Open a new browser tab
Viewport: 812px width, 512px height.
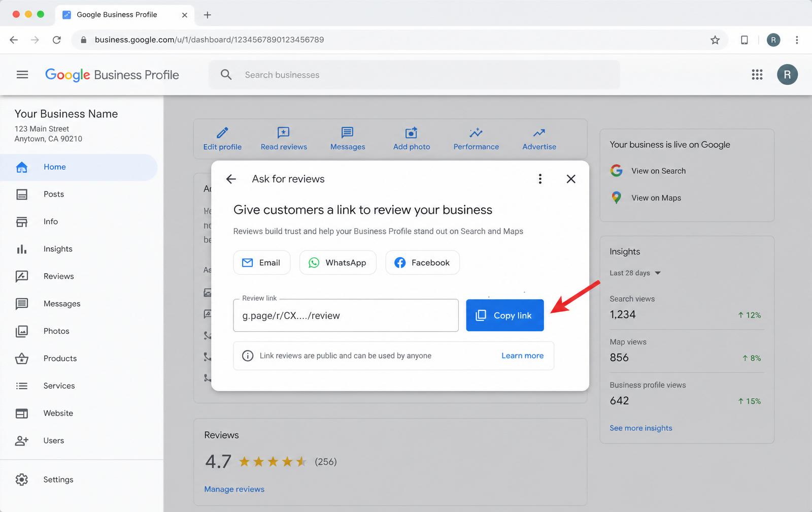click(207, 15)
